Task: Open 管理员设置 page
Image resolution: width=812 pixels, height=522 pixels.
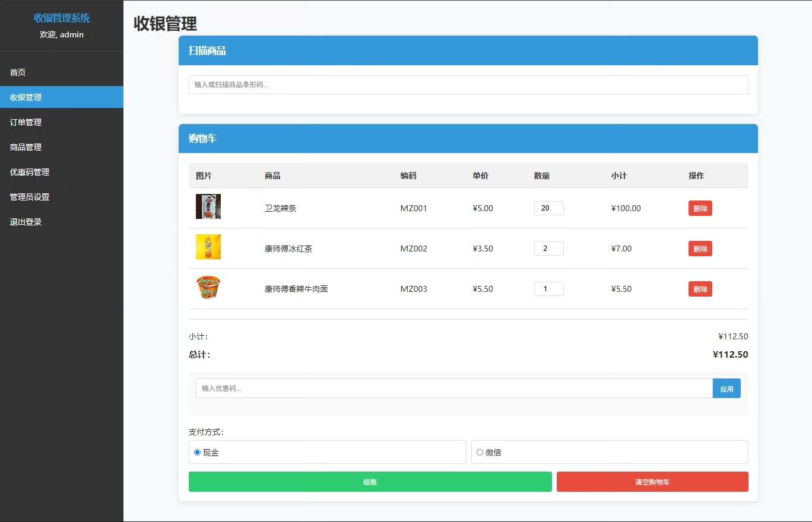Action: [29, 197]
